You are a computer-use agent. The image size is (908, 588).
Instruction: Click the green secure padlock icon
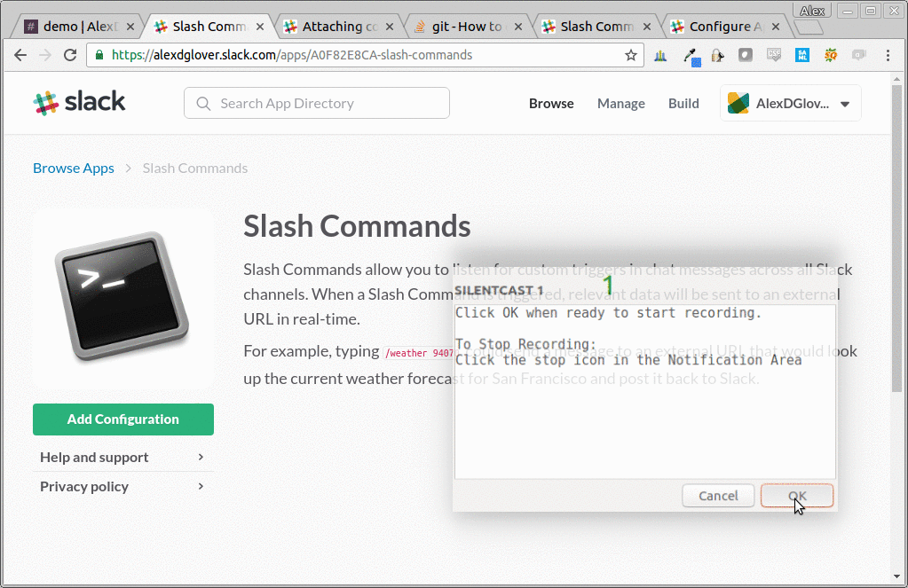pyautogui.click(x=99, y=55)
